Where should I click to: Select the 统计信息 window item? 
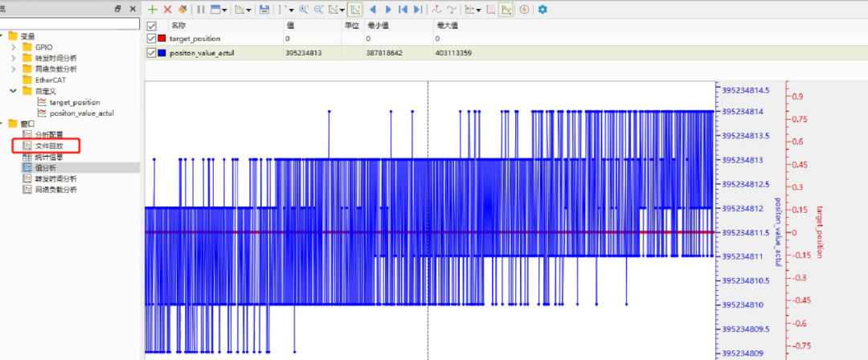[x=49, y=157]
